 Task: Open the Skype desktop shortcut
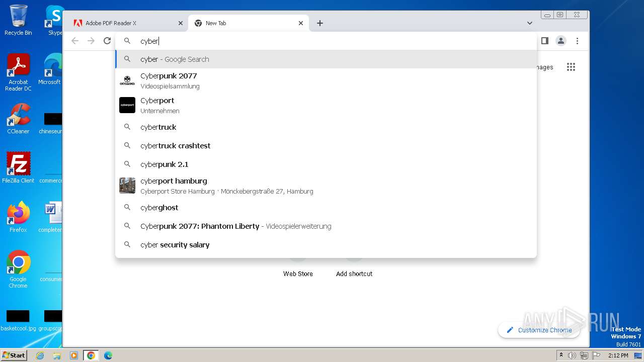click(55, 20)
